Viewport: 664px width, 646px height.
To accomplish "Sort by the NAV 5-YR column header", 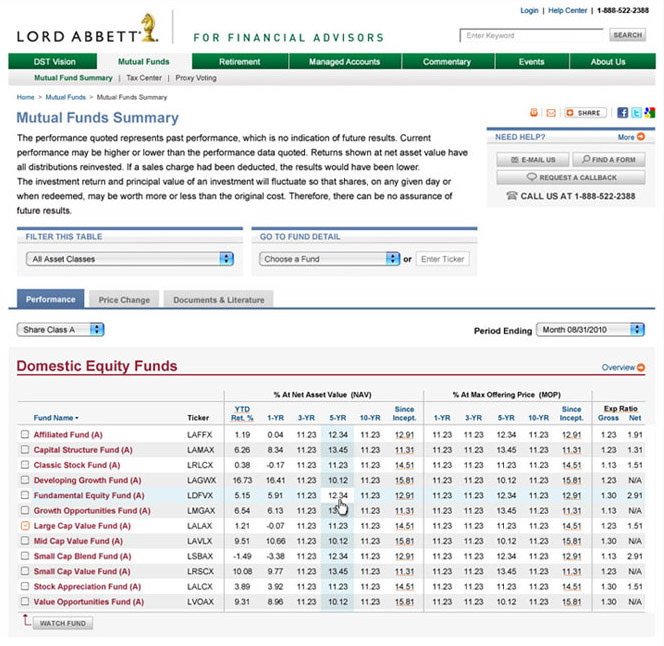I will pos(338,418).
